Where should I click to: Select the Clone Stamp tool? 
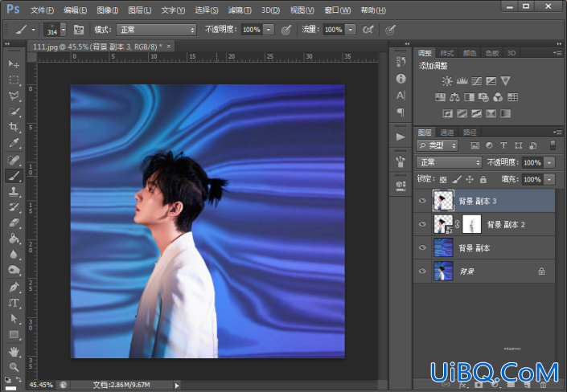click(x=14, y=191)
